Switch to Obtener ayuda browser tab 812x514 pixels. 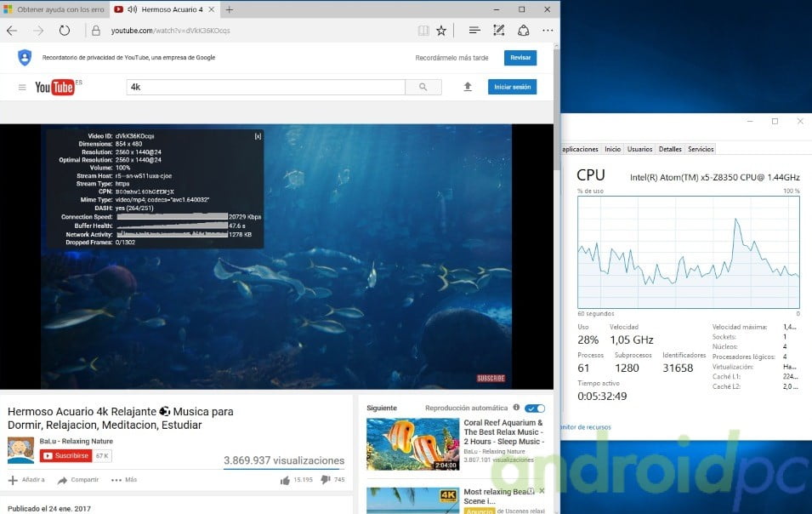pyautogui.click(x=55, y=9)
